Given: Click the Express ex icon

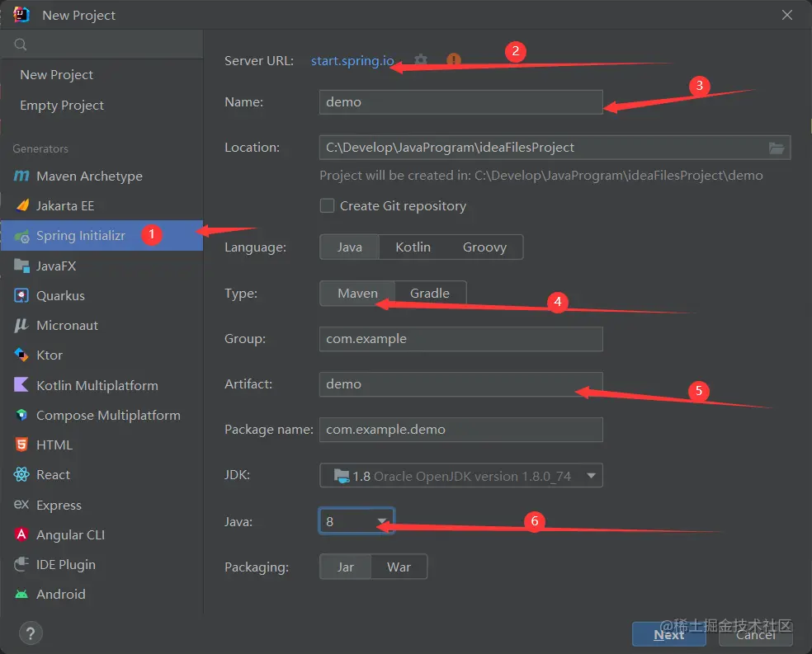Looking at the screenshot, I should (x=21, y=504).
